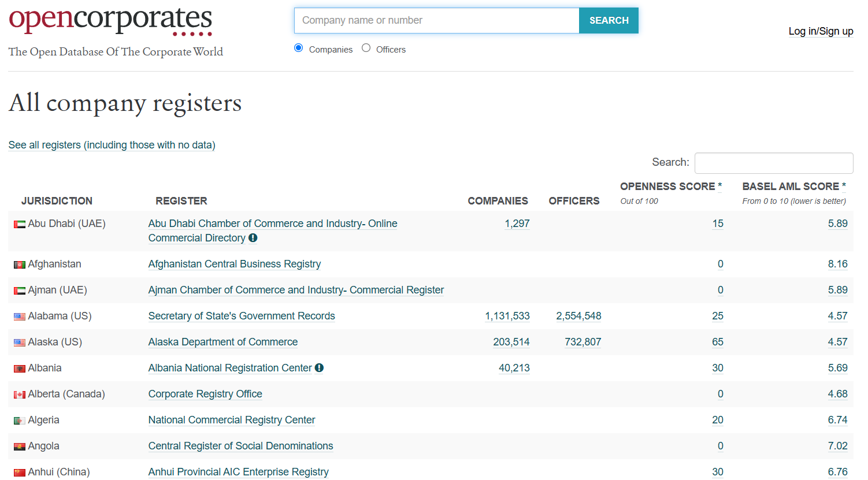Viewport: 868px width, 480px height.
Task: Click Albania Basel AML score 5.69
Action: (x=838, y=368)
